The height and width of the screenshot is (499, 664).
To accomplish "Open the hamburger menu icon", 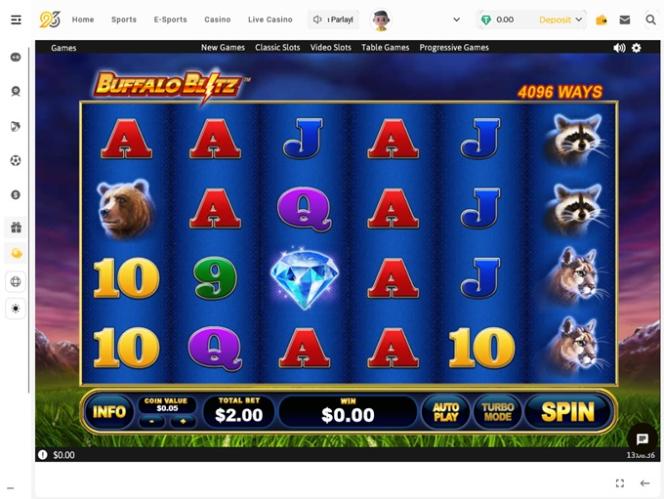I will tap(16, 20).
